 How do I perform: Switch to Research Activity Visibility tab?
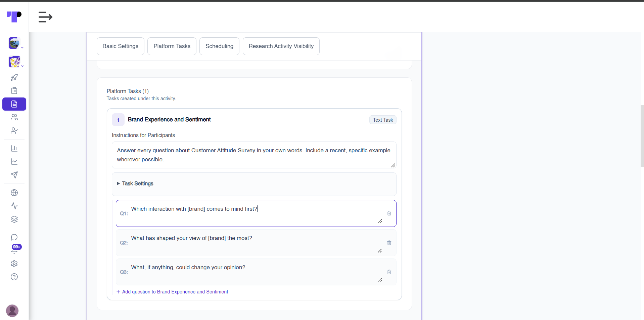click(281, 46)
